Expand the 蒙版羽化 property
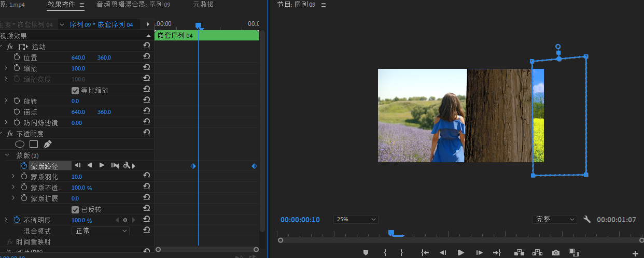Screen dimensions: 644x258 [13, 177]
